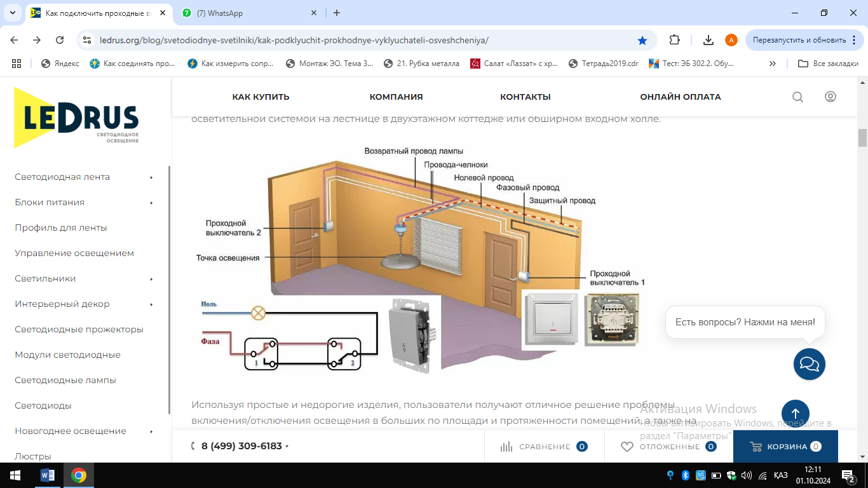
Task: Switch the КАЗ keyboard language indicator
Action: pos(781,475)
